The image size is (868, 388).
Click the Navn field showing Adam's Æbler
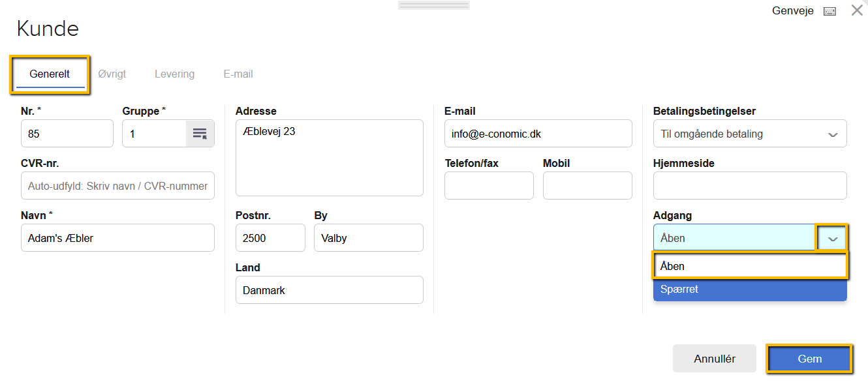pos(117,237)
